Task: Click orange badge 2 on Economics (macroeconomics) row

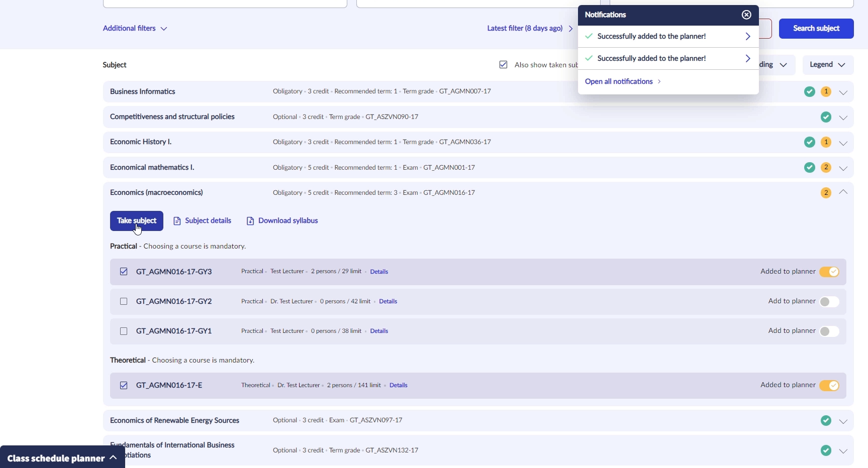Action: (x=826, y=193)
